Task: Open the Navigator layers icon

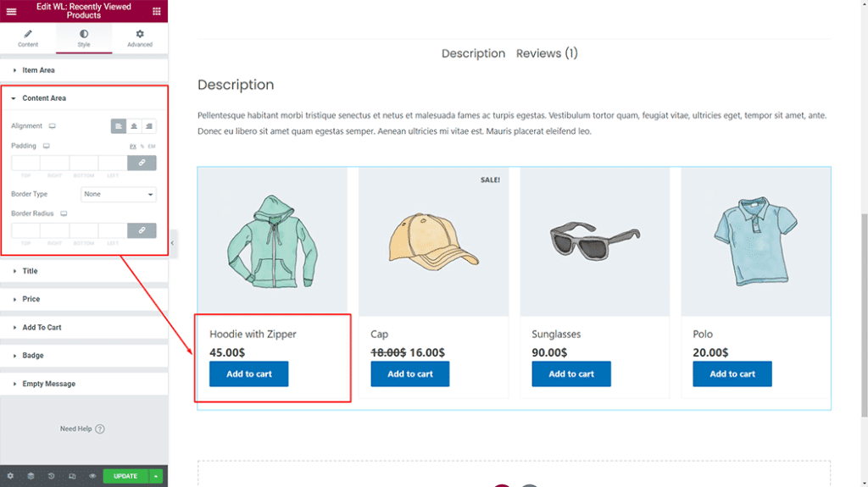Action: (31, 476)
